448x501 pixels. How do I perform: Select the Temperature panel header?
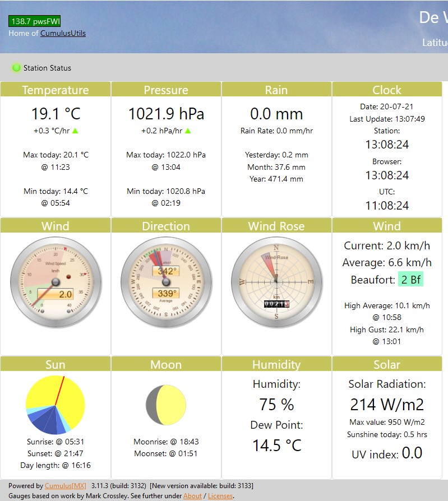click(56, 90)
